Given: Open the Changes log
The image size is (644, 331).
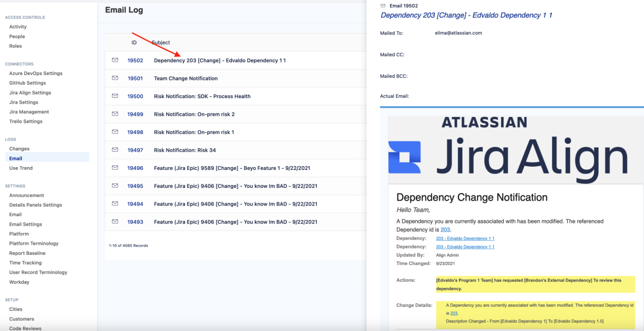Looking at the screenshot, I should 19,149.
